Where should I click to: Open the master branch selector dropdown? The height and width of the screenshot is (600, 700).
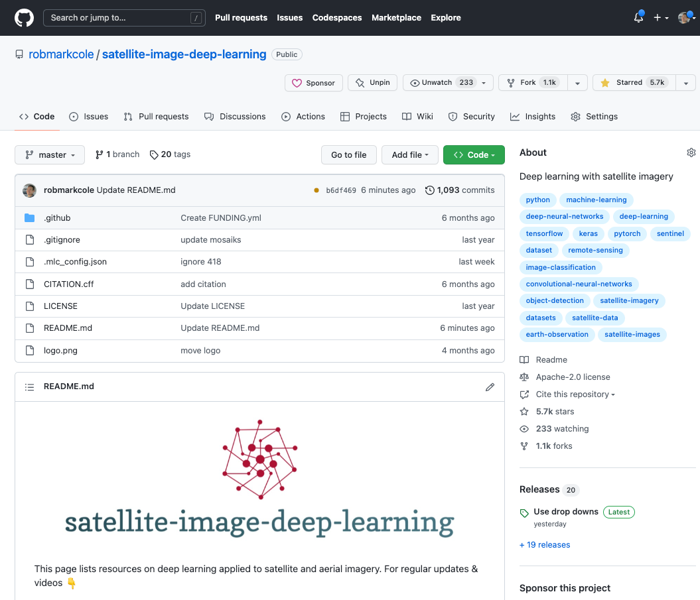49,154
